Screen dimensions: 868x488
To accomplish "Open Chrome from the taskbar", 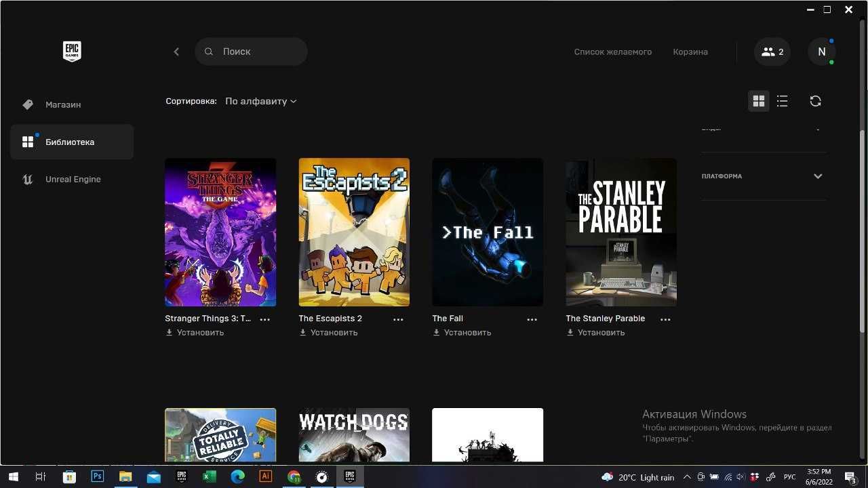I will 294,477.
